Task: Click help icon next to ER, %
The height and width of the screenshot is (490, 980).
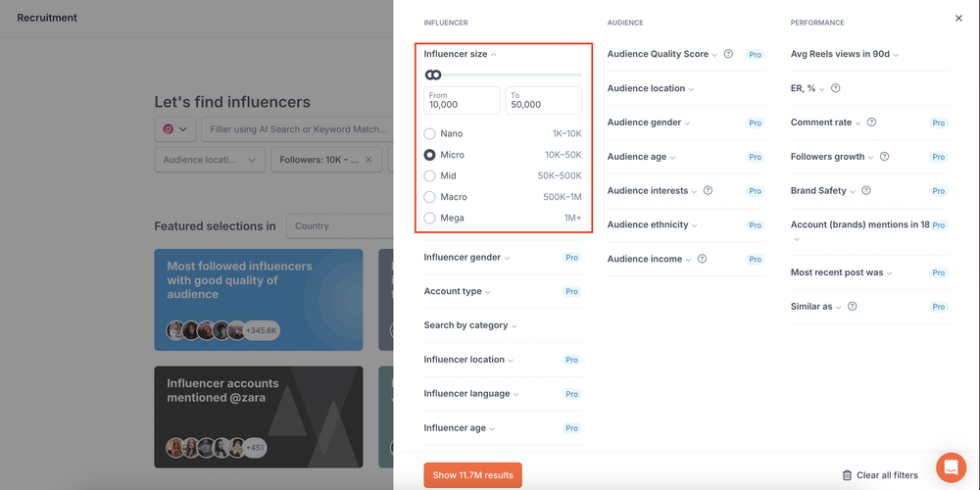Action: pyautogui.click(x=836, y=88)
